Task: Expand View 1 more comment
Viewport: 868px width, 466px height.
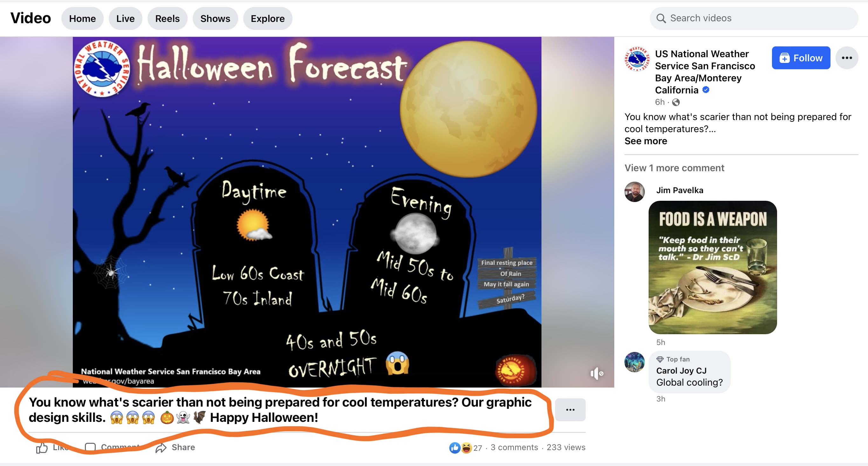Action: point(674,168)
